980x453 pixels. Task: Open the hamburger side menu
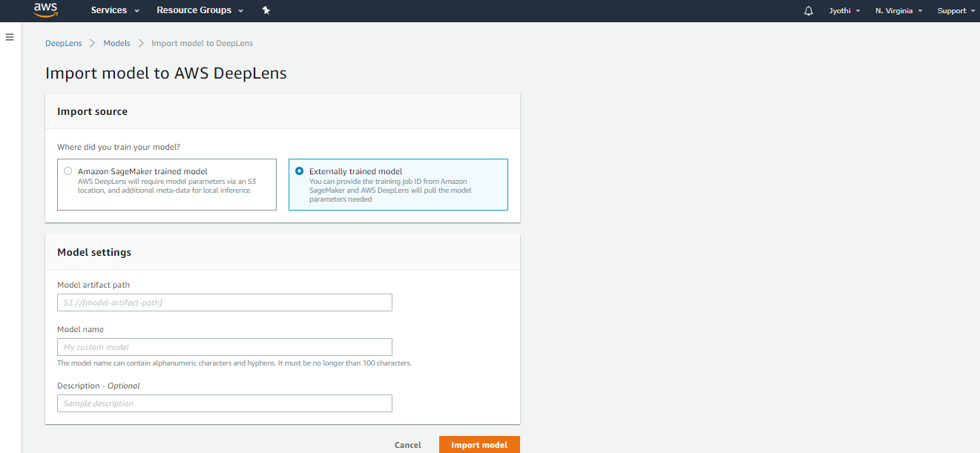click(x=10, y=36)
